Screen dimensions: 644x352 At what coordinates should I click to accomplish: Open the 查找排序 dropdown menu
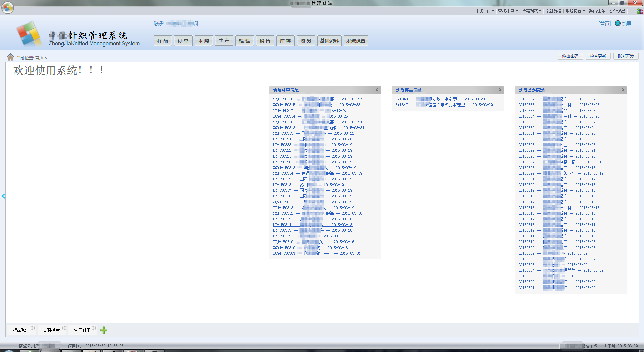507,11
